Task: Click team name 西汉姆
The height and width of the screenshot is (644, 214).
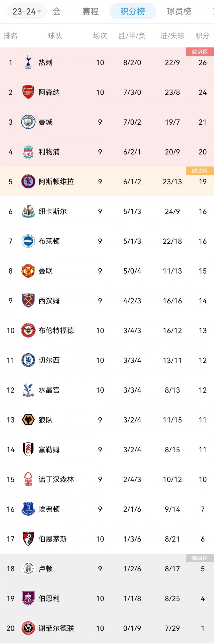Action: pyautogui.click(x=49, y=301)
